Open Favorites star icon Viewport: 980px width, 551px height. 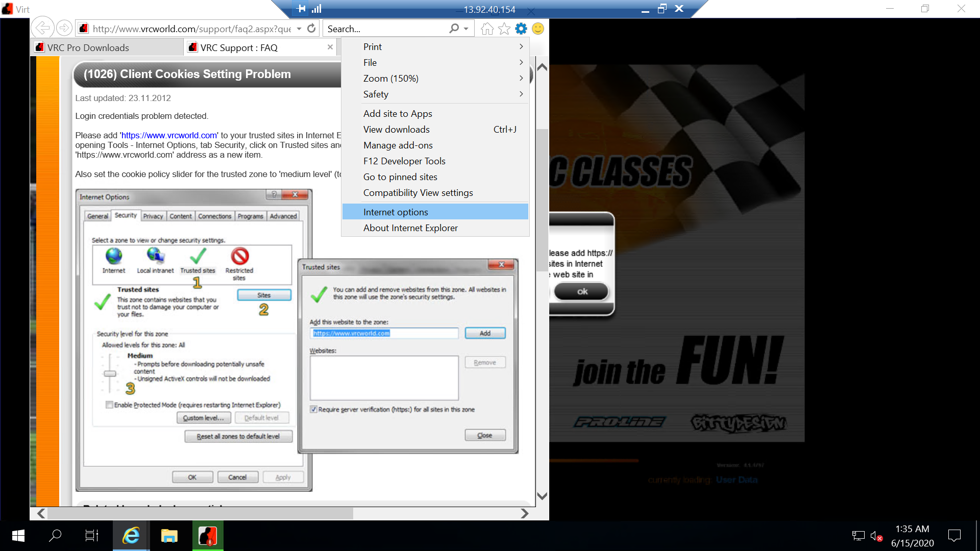tap(504, 29)
